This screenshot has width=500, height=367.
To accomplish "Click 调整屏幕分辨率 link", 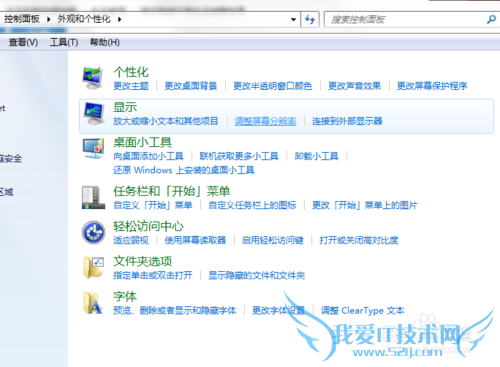I will click(265, 121).
